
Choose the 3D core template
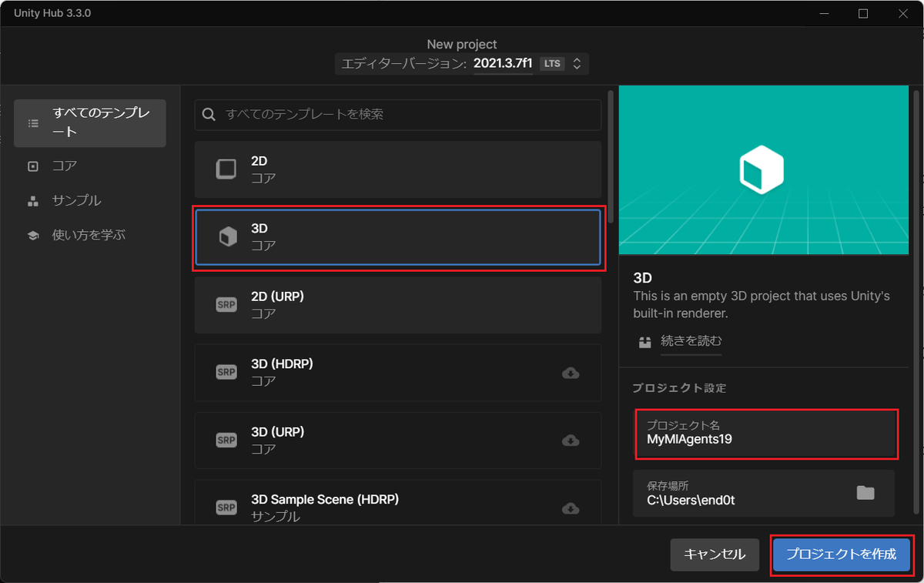pyautogui.click(x=397, y=237)
